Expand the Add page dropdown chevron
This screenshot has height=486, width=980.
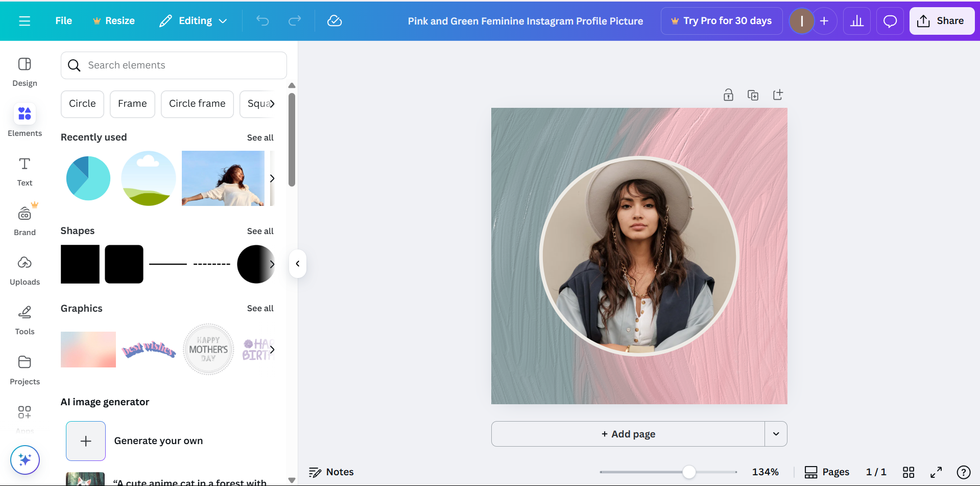(x=775, y=433)
